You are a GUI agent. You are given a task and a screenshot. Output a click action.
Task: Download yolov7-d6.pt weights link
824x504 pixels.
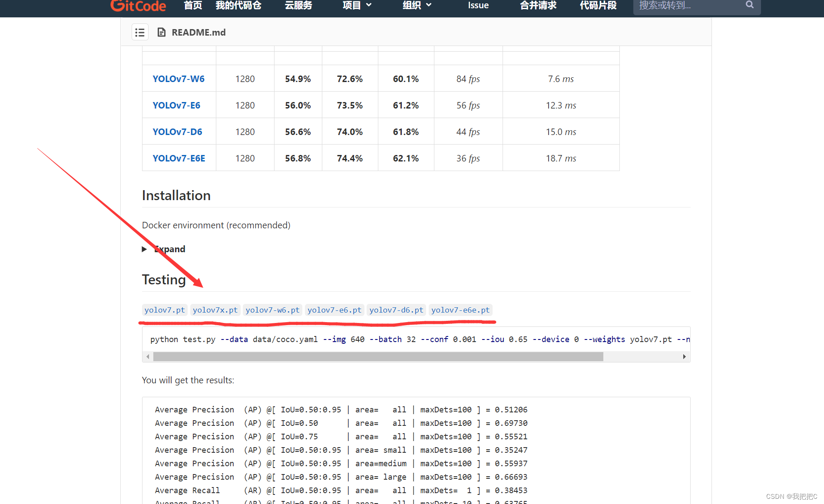pyautogui.click(x=396, y=310)
